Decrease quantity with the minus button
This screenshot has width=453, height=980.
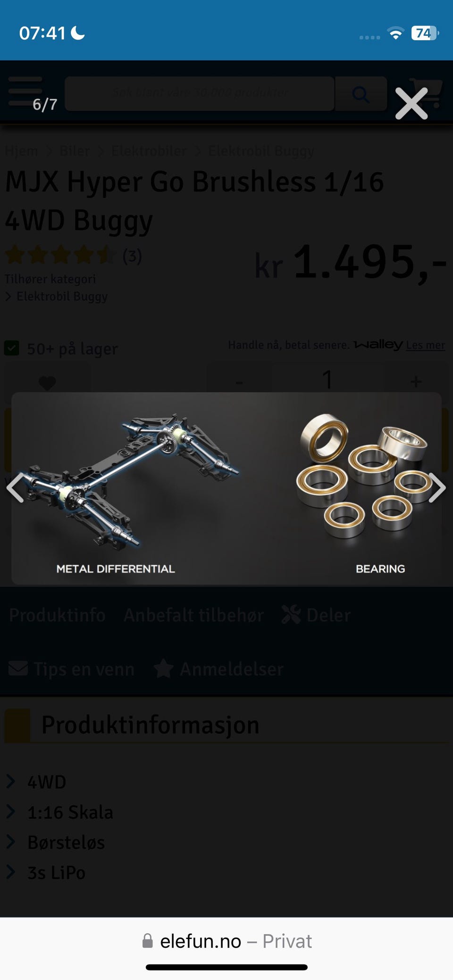(x=239, y=381)
